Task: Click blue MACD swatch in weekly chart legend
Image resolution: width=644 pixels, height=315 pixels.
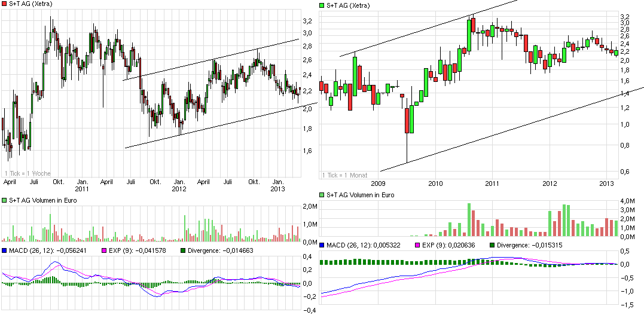Action: tap(4, 250)
